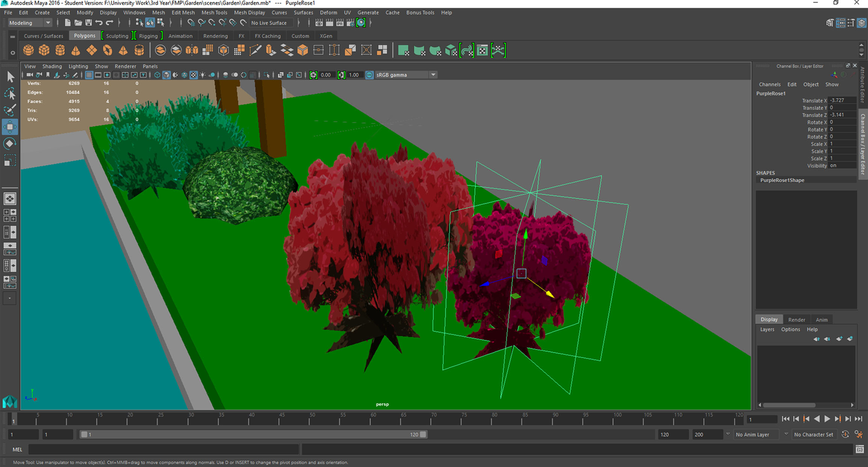Click the undo arrow icon
The width and height of the screenshot is (868, 467).
99,23
